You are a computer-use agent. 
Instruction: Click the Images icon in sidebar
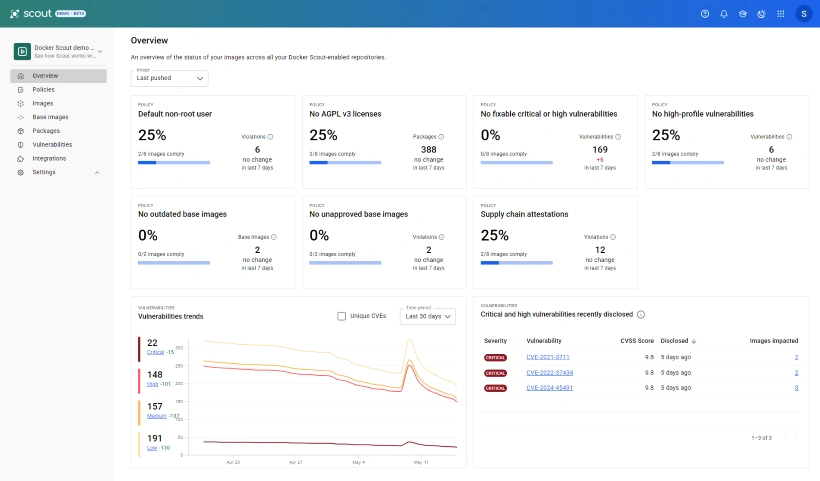[21, 104]
